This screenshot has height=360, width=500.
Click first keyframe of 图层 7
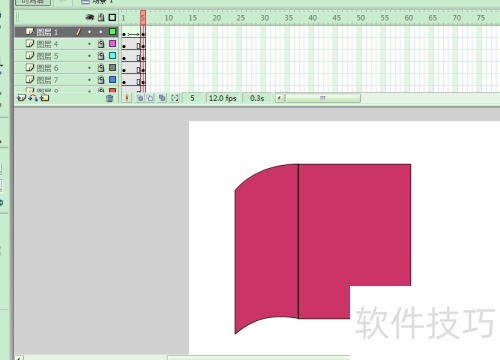tap(124, 82)
